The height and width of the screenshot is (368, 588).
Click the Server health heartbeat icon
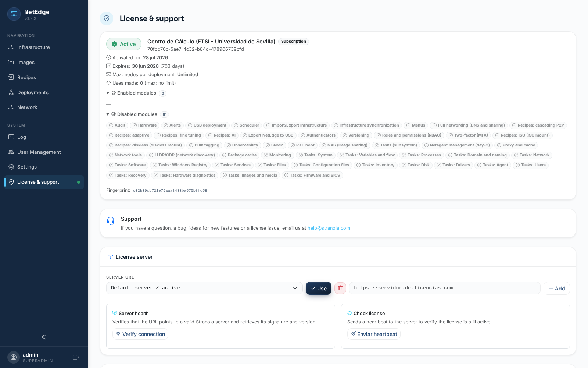coord(115,313)
